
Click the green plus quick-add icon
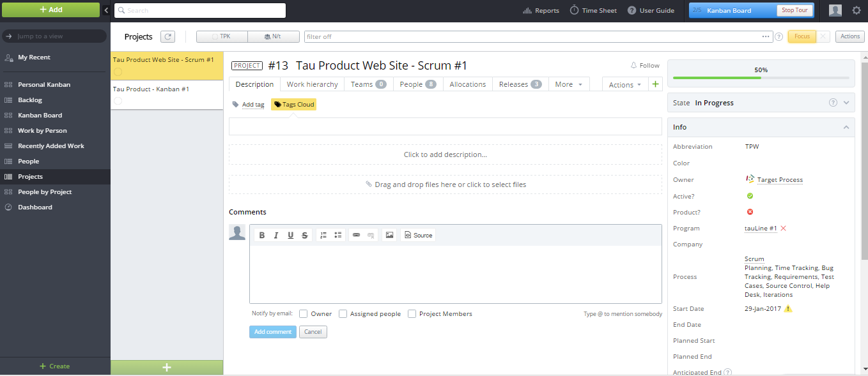[x=655, y=84]
